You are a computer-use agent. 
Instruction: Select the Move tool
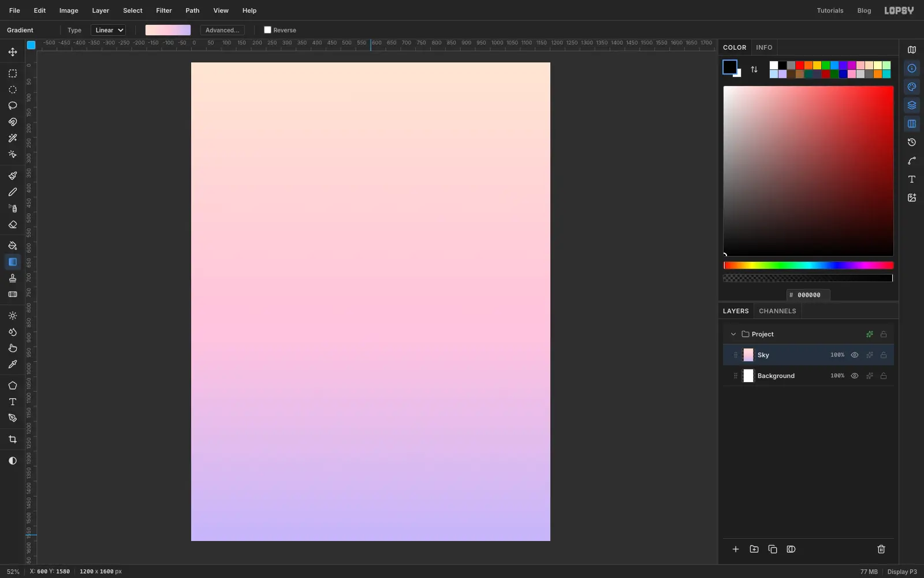[12, 52]
